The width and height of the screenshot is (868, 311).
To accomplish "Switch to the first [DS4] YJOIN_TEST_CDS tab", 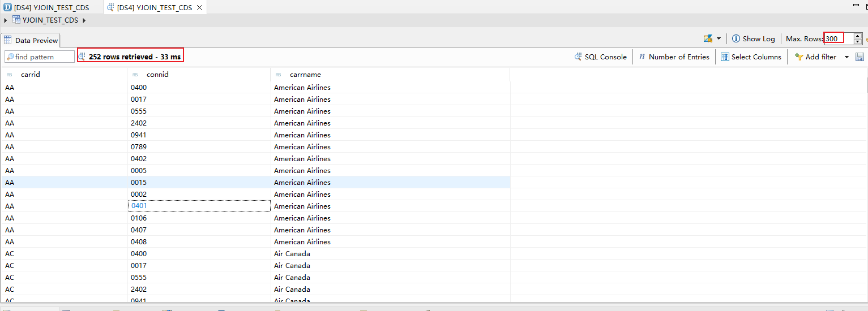I will 51,7.
